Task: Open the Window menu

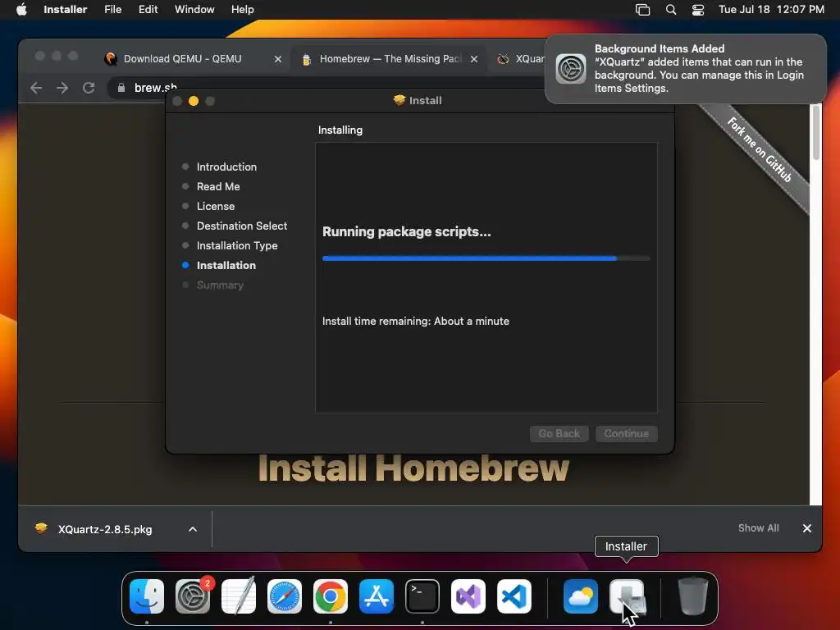Action: coord(194,10)
